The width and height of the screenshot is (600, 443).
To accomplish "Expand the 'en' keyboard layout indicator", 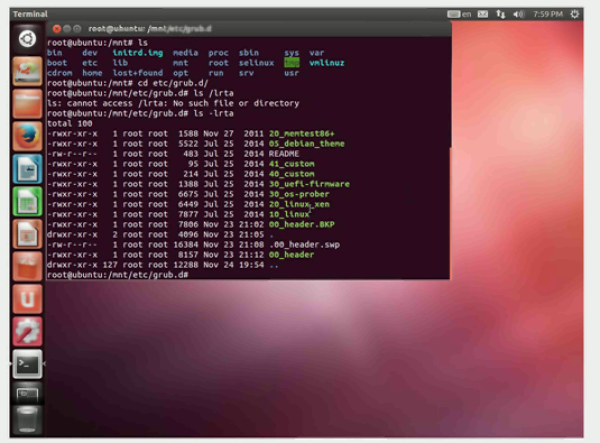I will (x=463, y=15).
